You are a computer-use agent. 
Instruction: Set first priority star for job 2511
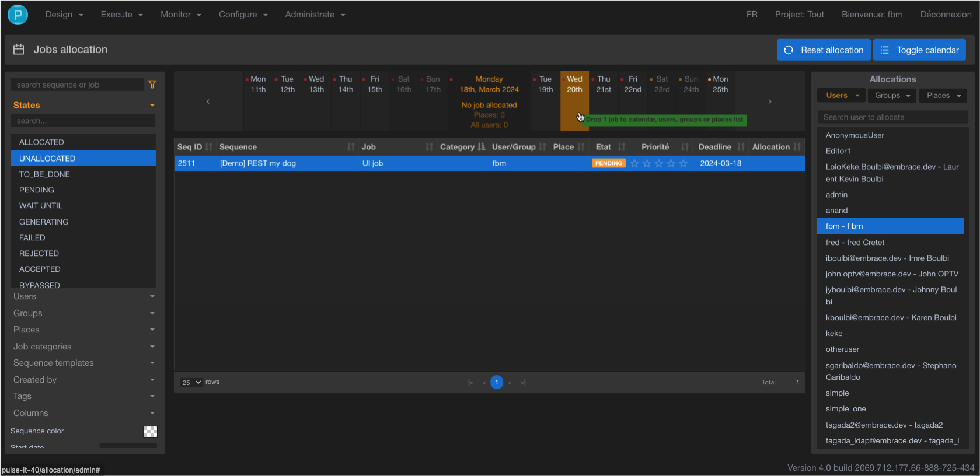pos(634,163)
